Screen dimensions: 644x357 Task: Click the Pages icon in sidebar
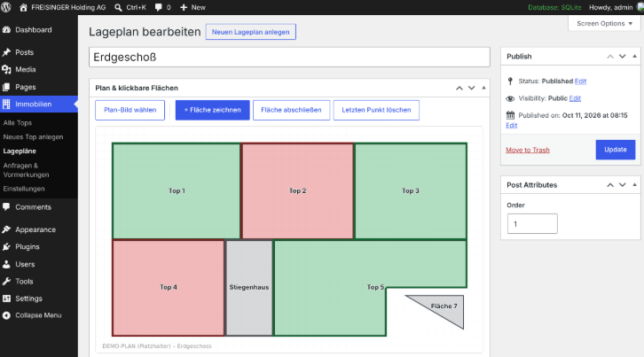6,87
